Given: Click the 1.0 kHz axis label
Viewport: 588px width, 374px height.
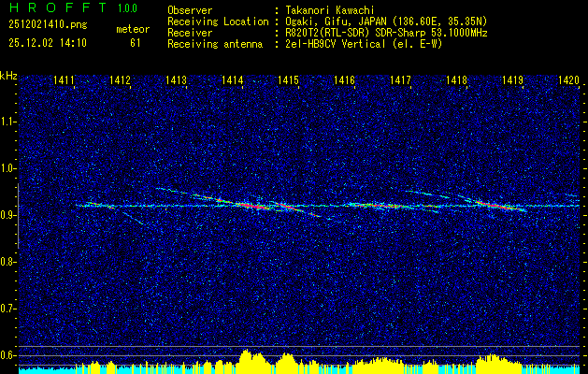Looking at the screenshot, I should 7,168.
